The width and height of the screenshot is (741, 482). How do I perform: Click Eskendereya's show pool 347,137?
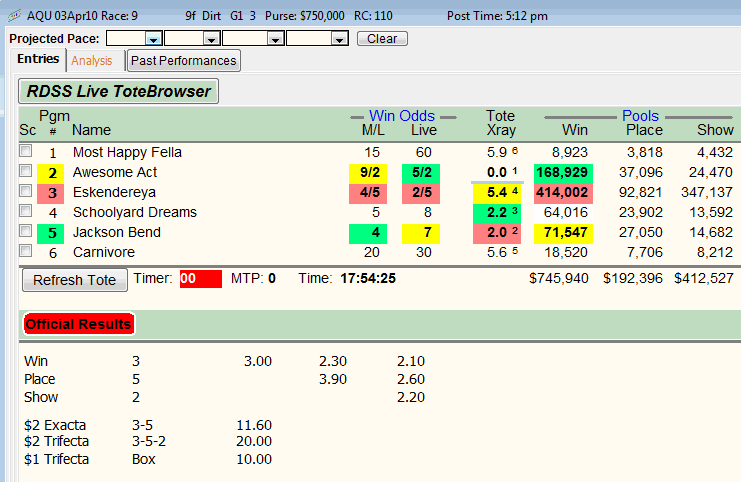click(x=707, y=192)
